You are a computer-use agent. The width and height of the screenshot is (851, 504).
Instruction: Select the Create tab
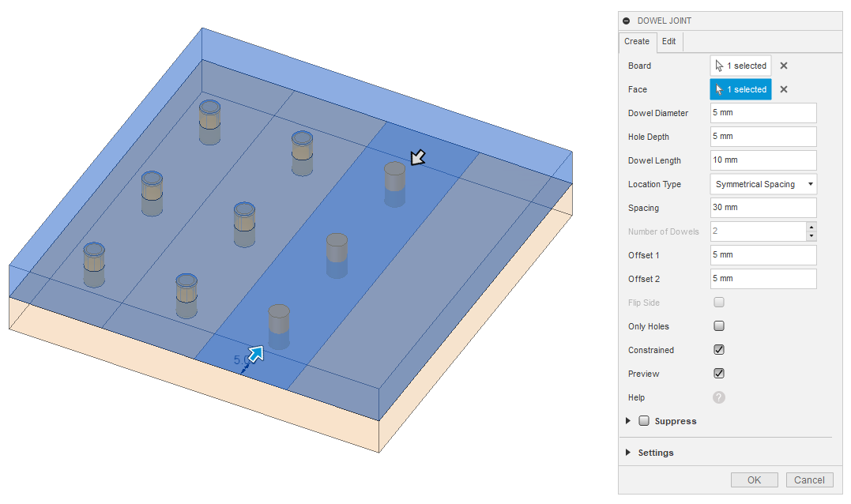[637, 41]
